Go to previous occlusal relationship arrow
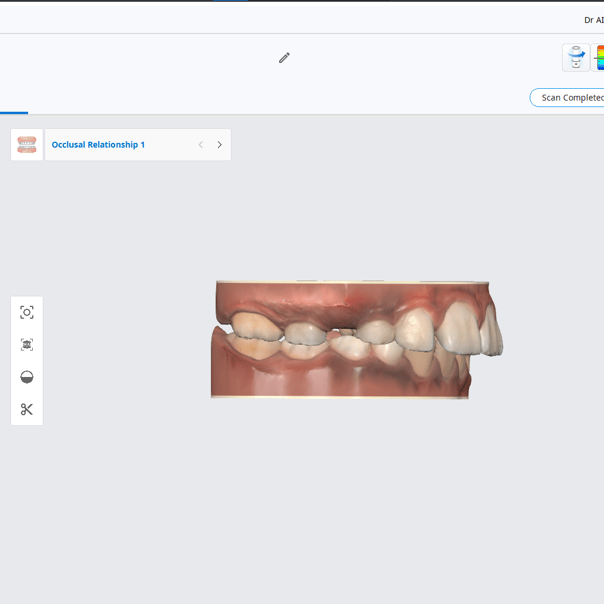This screenshot has height=604, width=604. click(201, 145)
